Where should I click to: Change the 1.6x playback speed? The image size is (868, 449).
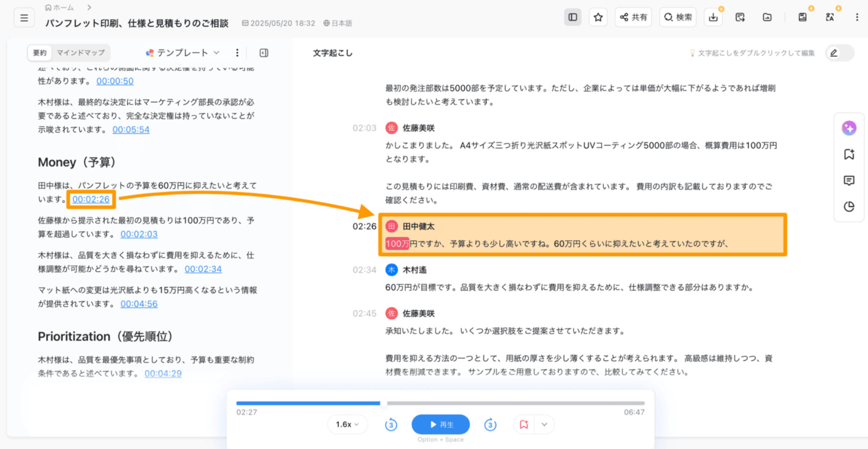tap(347, 424)
